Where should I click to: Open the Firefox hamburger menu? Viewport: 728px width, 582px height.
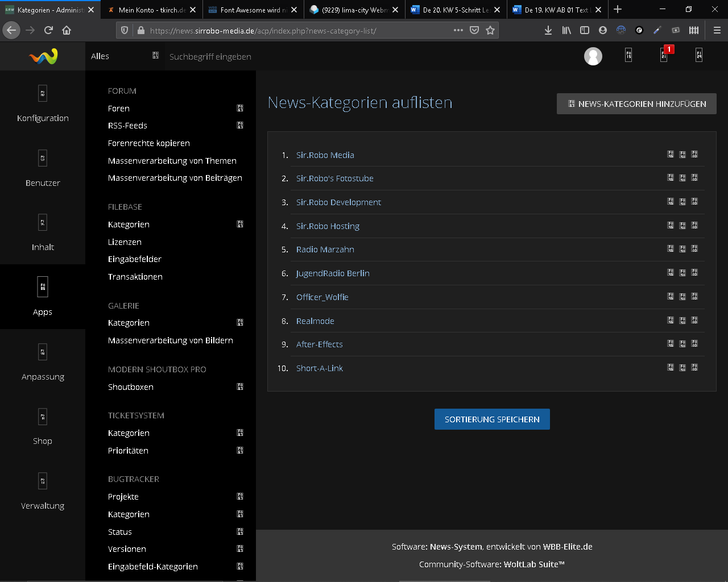[x=717, y=30]
